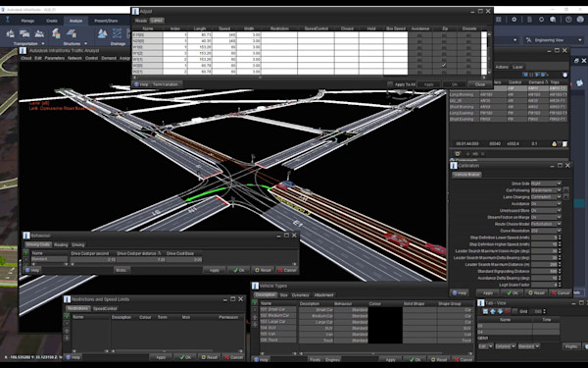Open the Avoidance dropdown in Calibration

coord(546,204)
